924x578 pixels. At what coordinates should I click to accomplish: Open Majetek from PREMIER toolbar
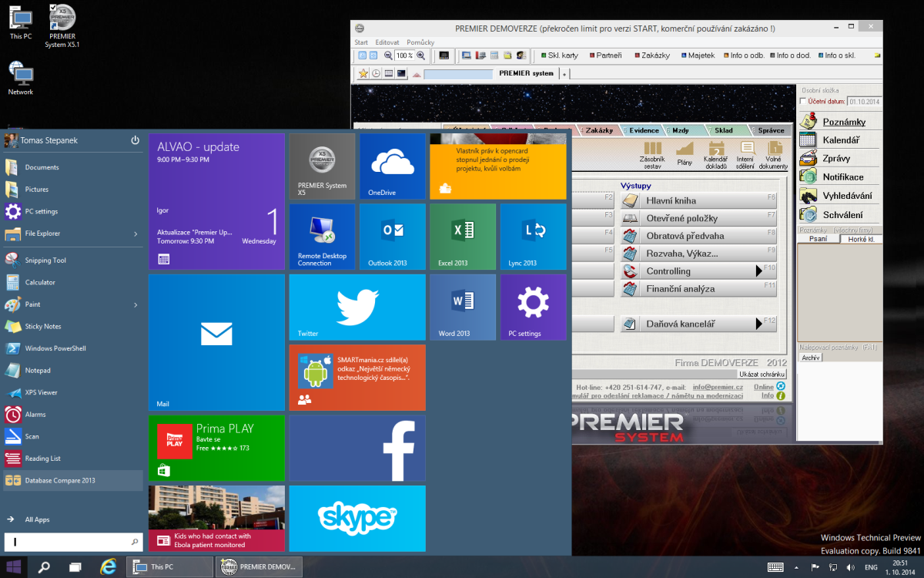point(698,55)
